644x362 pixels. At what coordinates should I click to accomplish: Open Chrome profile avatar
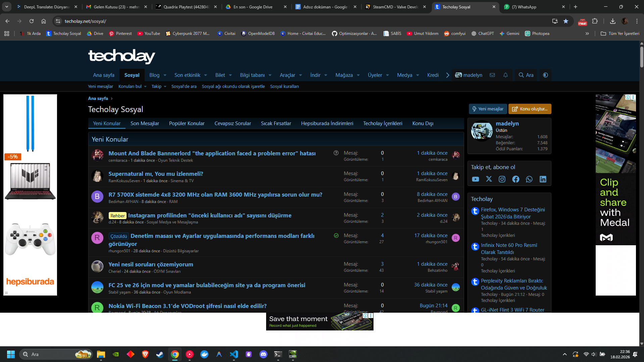click(625, 21)
